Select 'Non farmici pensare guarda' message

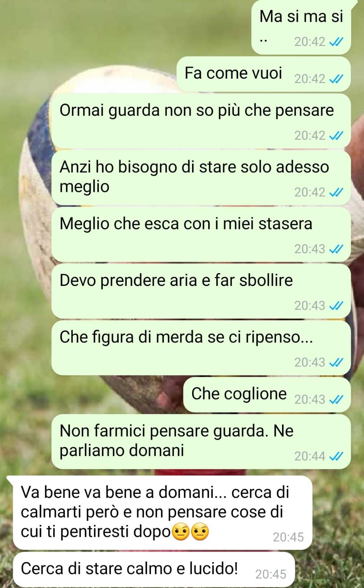tap(201, 441)
